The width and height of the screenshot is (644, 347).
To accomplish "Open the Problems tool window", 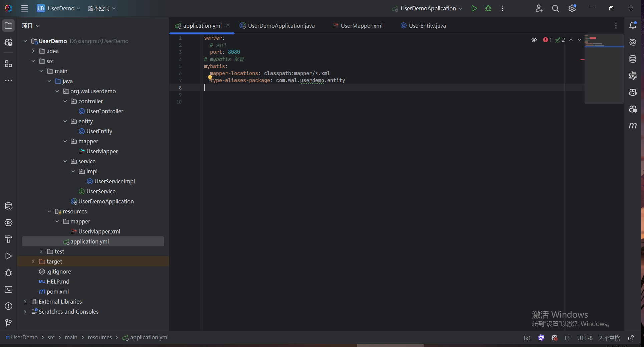I will pos(8,306).
